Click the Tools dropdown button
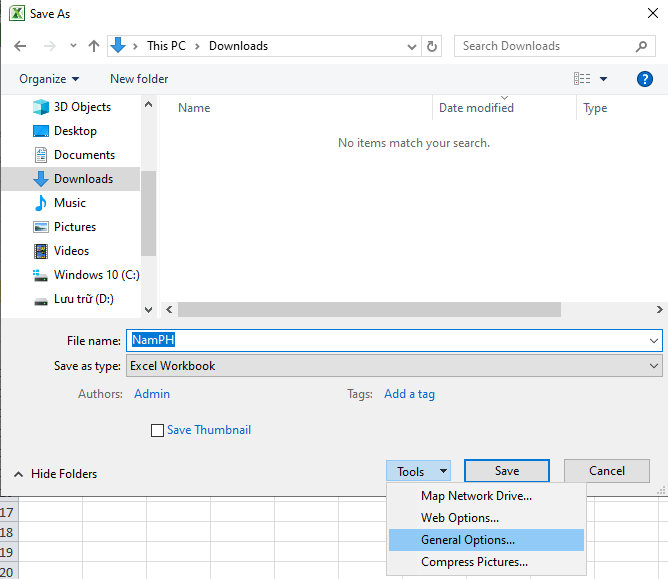The image size is (668, 579). (x=418, y=471)
